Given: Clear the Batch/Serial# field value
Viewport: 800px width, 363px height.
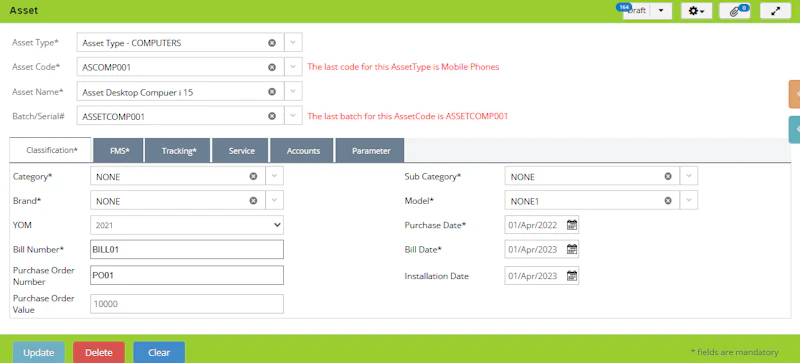Looking at the screenshot, I should pos(272,116).
